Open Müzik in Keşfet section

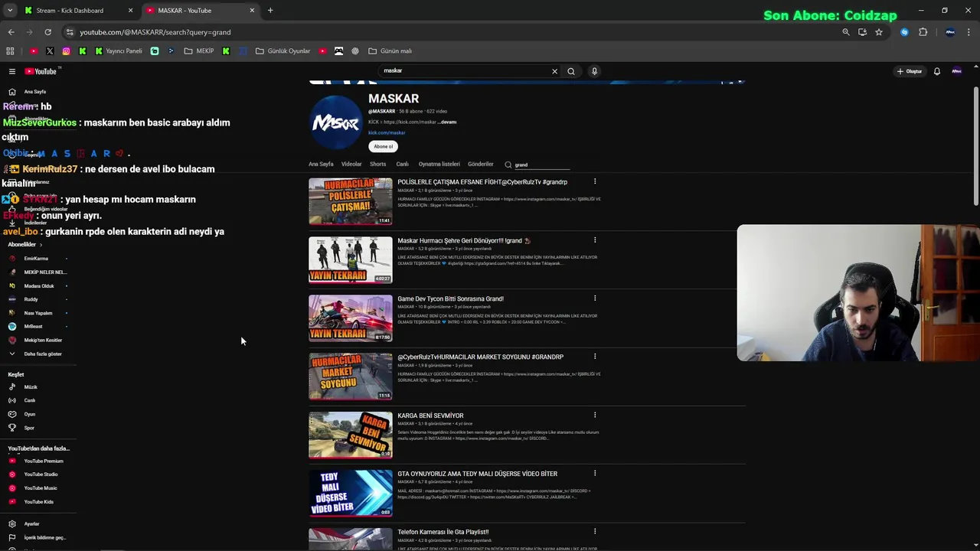[x=31, y=386]
